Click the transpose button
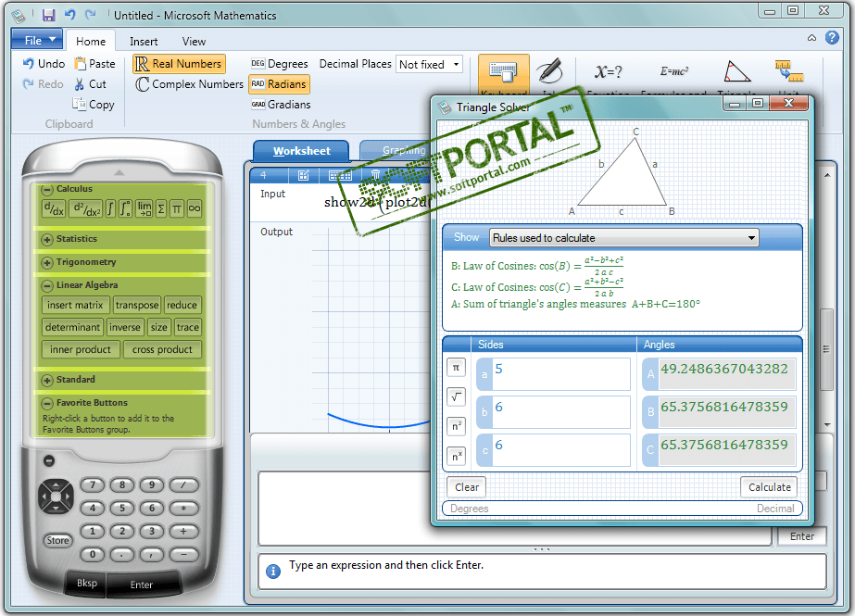Image resolution: width=855 pixels, height=616 pixels. [137, 306]
